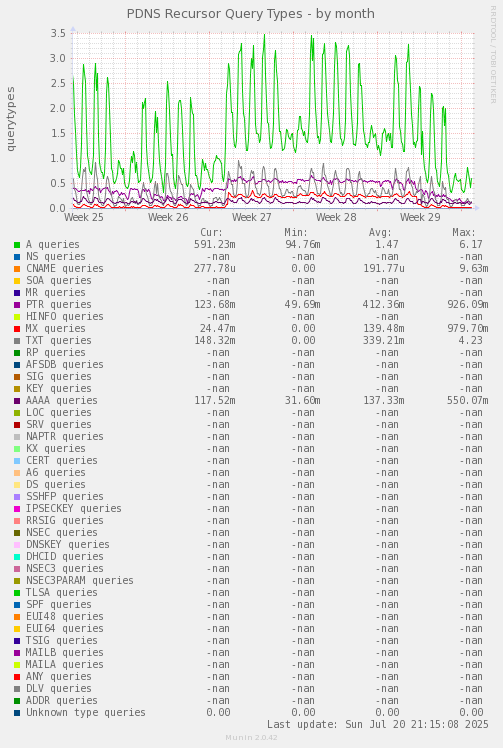Screen dimensions: 503x748
Task: Click PTR max value 926.09m
Action: coord(468,305)
